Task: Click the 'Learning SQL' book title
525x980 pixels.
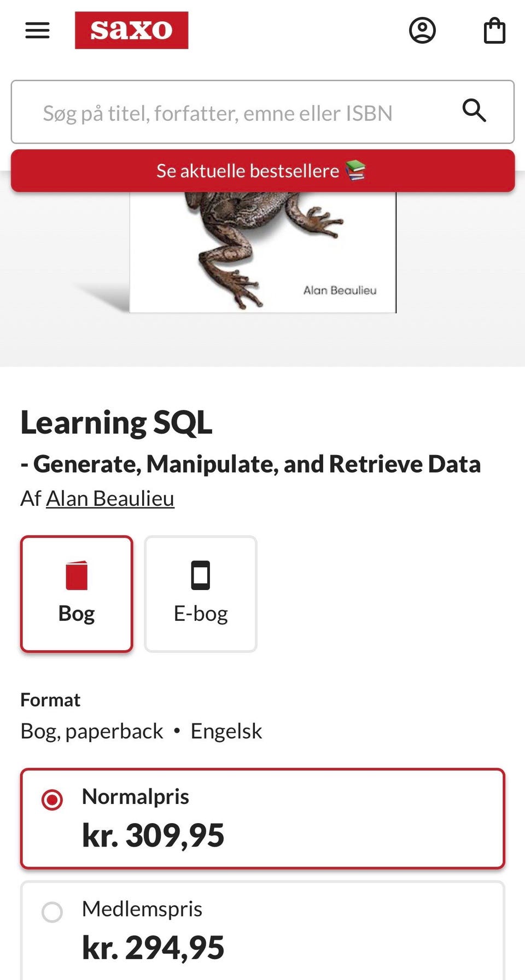Action: click(116, 423)
